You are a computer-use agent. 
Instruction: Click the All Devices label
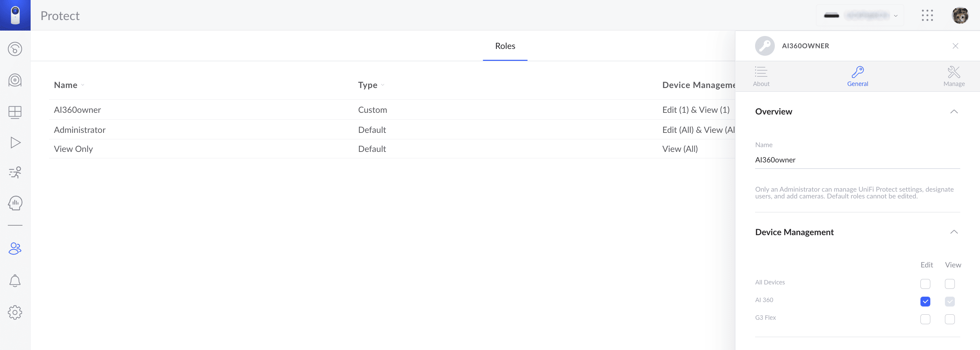click(770, 282)
